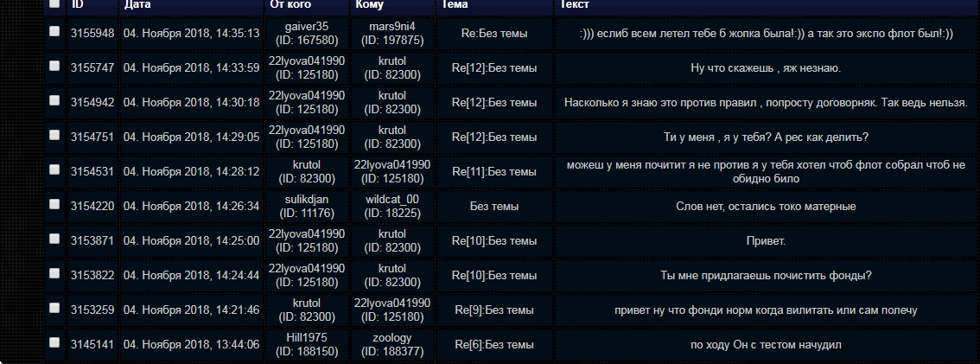The image size is (980, 364).
Task: Tick the checkbox for message 3153871
Action: click(55, 239)
